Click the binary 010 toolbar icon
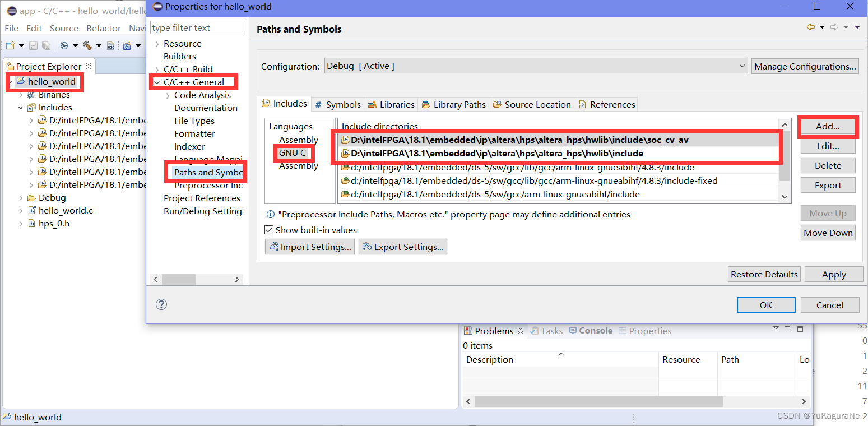 coord(111,45)
